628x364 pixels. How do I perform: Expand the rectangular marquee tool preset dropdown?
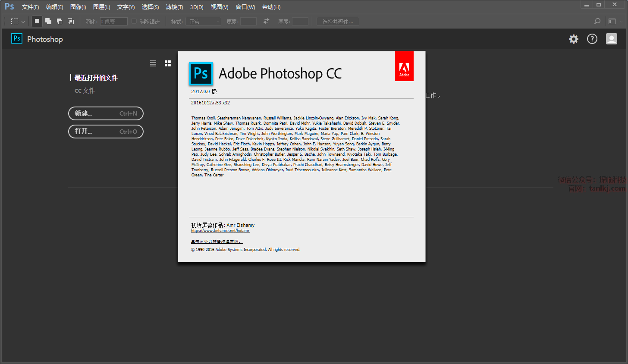click(18, 21)
